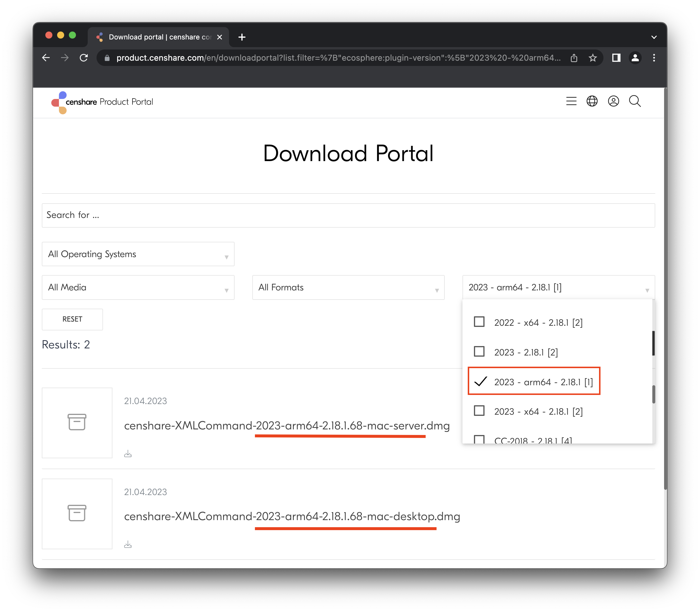This screenshot has width=700, height=612.
Task: Click the globe language icon
Action: pyautogui.click(x=592, y=101)
